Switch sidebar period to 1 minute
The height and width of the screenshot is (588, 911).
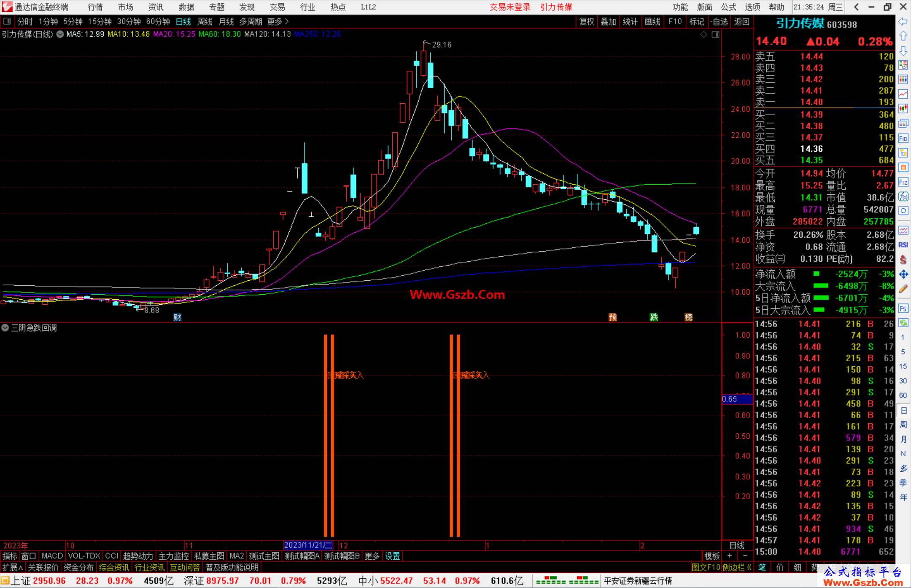coord(903,337)
